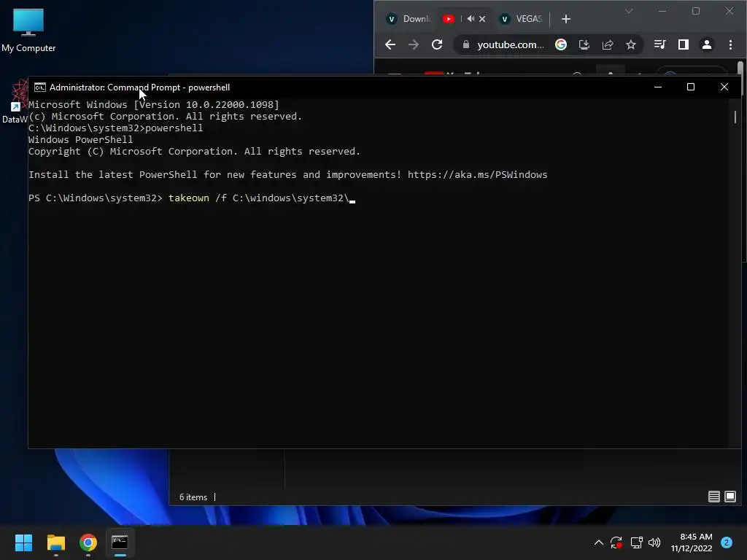The height and width of the screenshot is (560, 747).
Task: Open Chrome's three-dot menu
Action: coord(730,44)
